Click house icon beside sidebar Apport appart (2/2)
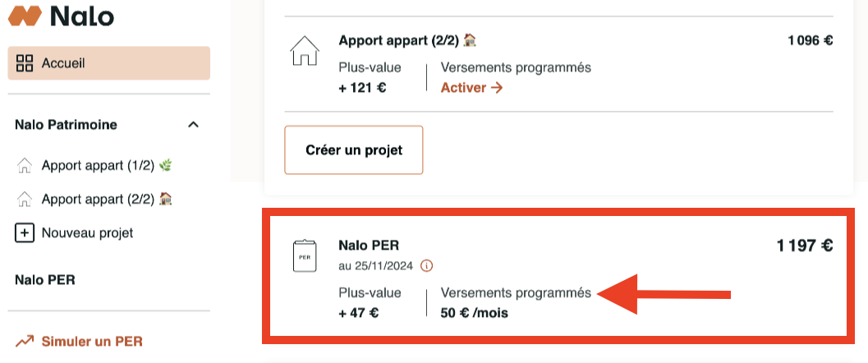The width and height of the screenshot is (868, 363). pos(25,199)
